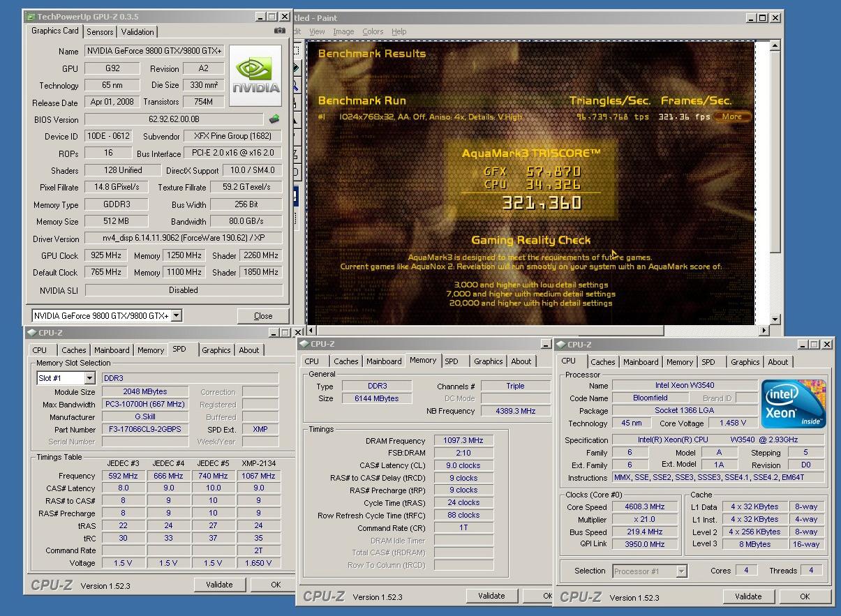The image size is (841, 616).
Task: Click the Specification field in CPU-Z
Action: (x=718, y=440)
